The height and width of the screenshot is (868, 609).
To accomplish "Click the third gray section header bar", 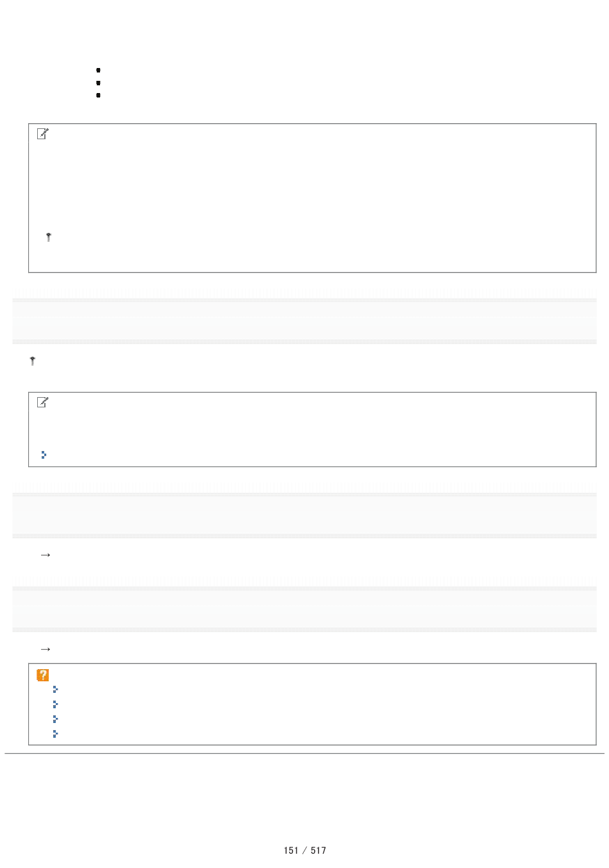I will [x=304, y=609].
